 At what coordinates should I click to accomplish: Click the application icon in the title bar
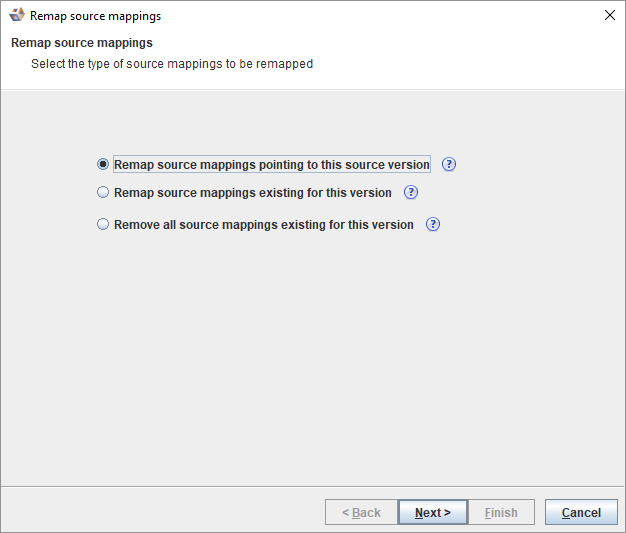click(x=16, y=16)
